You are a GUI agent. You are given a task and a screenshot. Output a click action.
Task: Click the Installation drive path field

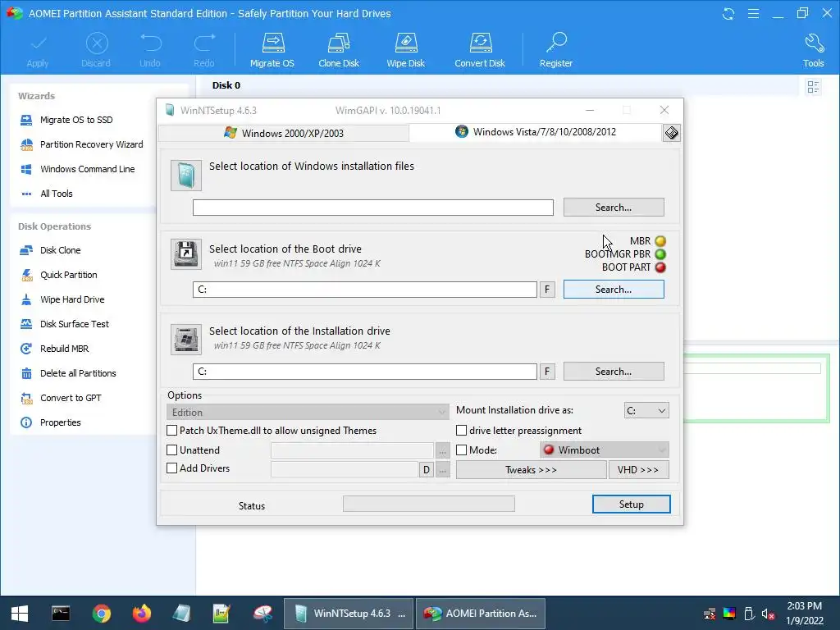point(365,372)
